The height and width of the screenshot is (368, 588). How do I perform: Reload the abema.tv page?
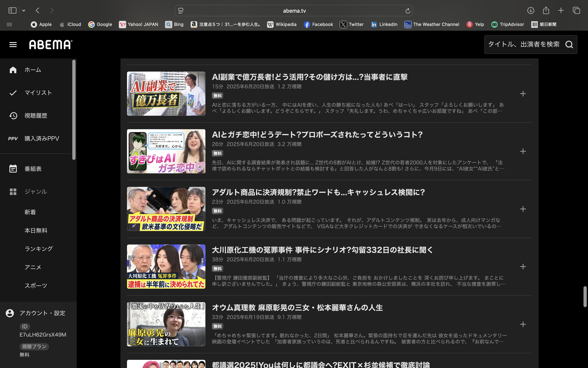coord(408,11)
